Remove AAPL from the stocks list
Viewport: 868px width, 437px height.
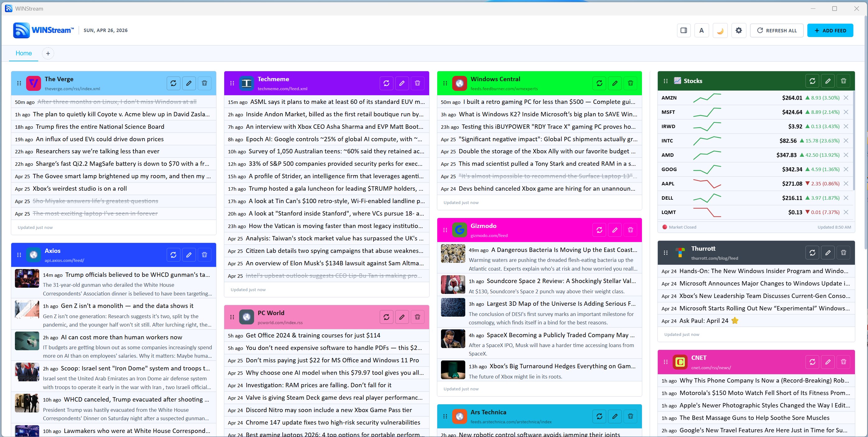(846, 184)
